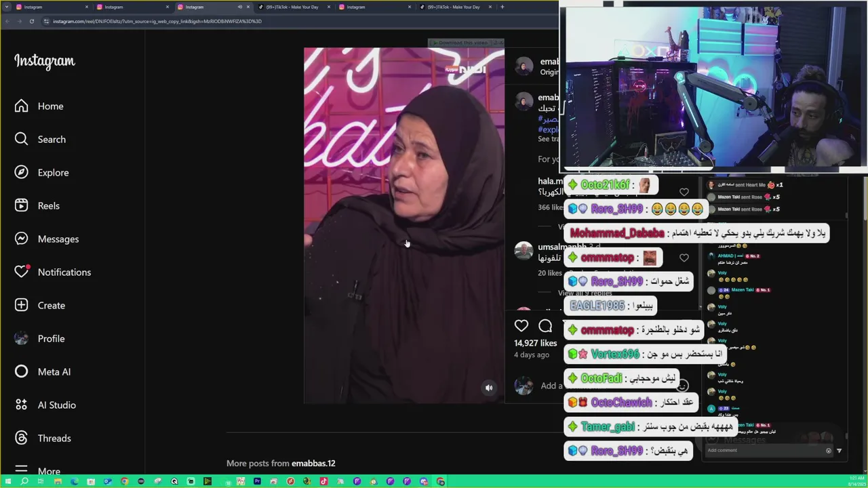Open the poster's avatar at post header
The image size is (868, 488).
click(x=524, y=66)
